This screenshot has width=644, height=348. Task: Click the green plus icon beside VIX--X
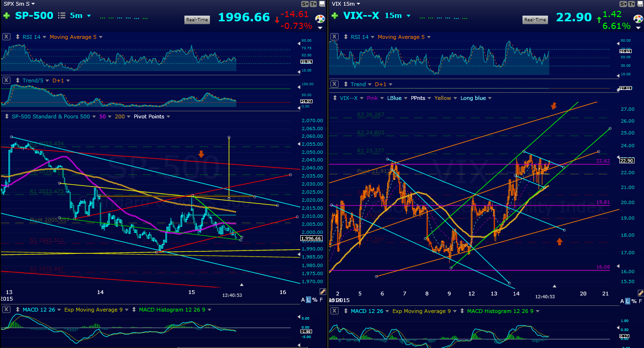click(x=335, y=16)
